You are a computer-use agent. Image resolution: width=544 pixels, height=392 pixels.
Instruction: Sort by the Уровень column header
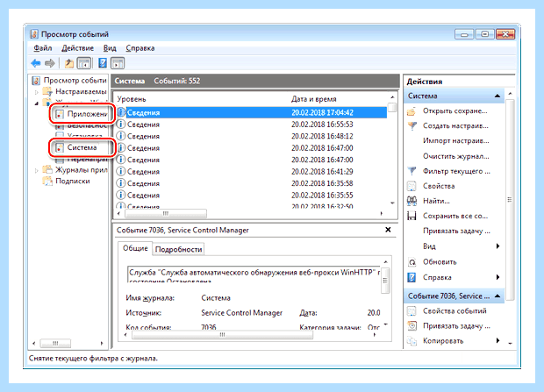(x=132, y=99)
